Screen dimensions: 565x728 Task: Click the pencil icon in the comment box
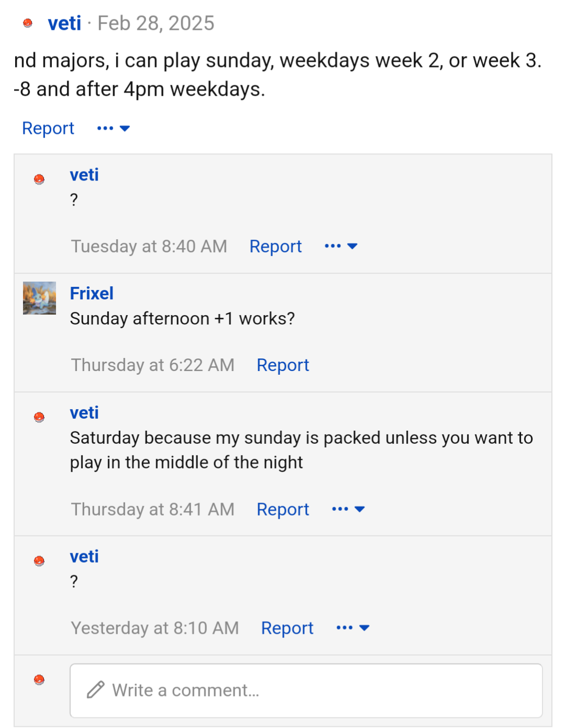pos(96,690)
